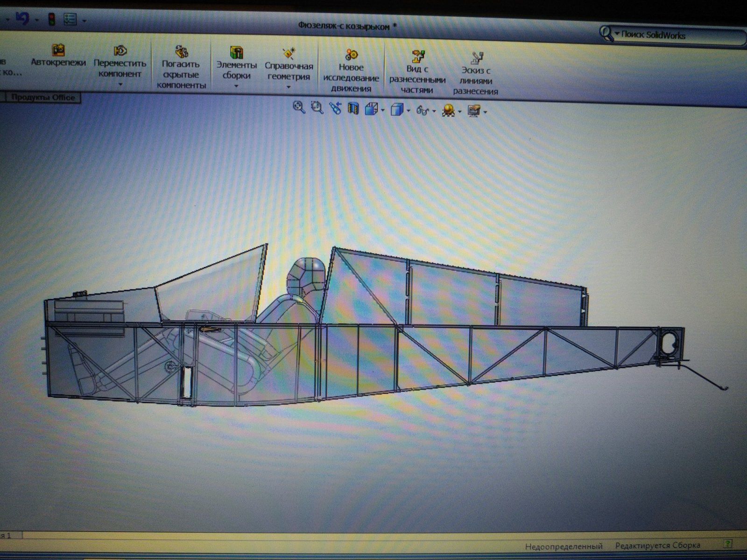747x560 pixels.
Task: Click the Поиск SolidWorks search field
Action: [672, 35]
